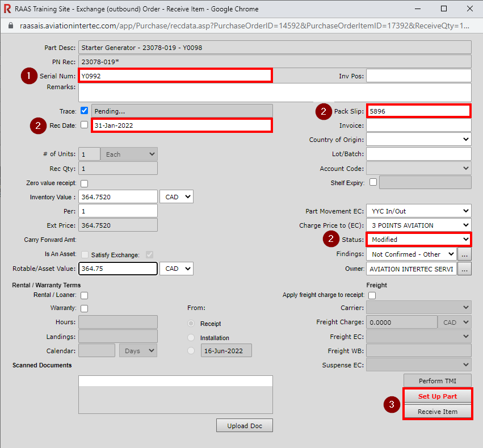
Task: Enable the Warranty checkbox
Action: pos(85,308)
